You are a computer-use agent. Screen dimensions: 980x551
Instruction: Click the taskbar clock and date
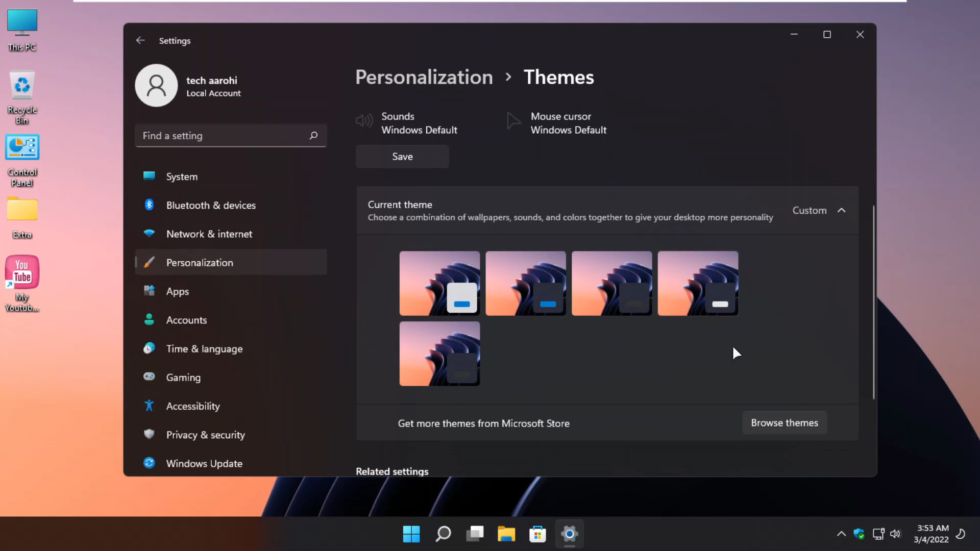tap(932, 534)
